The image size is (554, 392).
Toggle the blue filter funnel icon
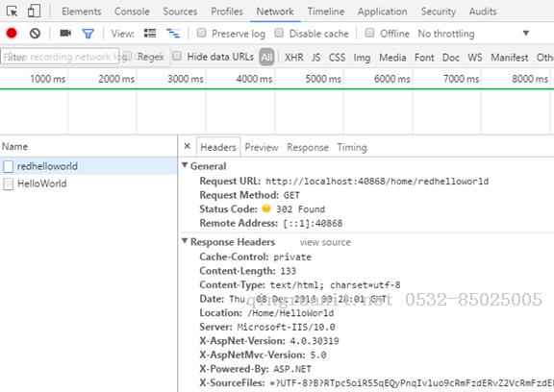pyautogui.click(x=88, y=34)
